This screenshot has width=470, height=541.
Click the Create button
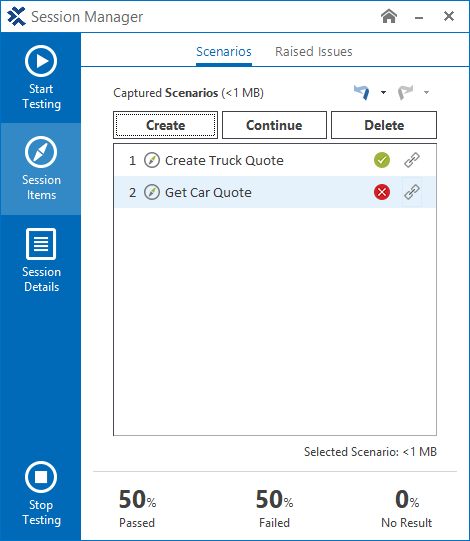point(165,125)
